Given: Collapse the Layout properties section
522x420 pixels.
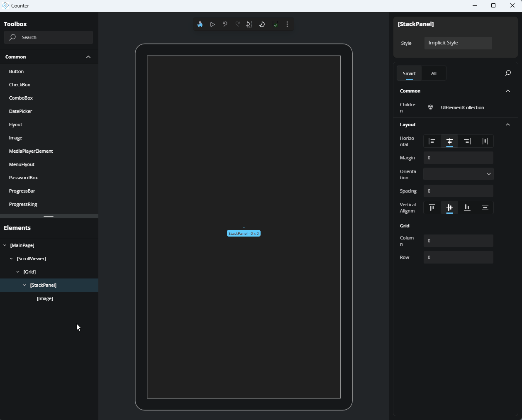Looking at the screenshot, I should 507,125.
